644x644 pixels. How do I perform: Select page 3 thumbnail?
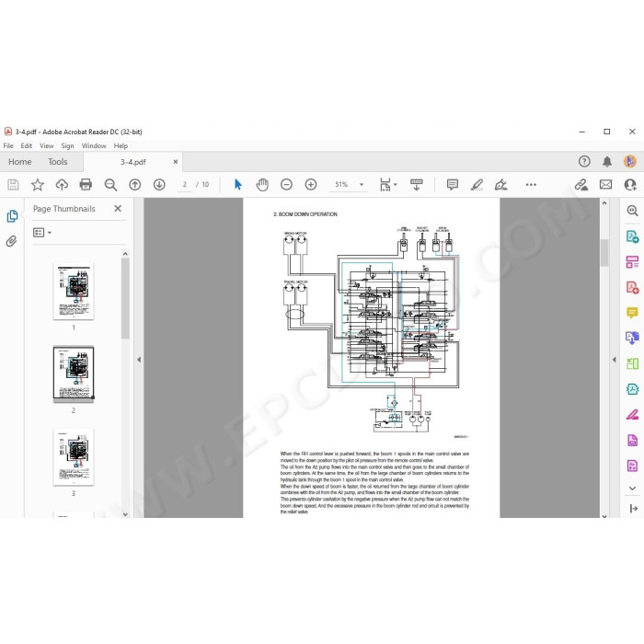pos(74,457)
